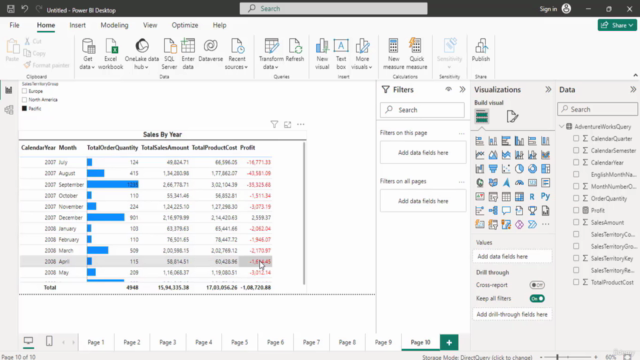The width and height of the screenshot is (640, 360).
Task: Click Focus mode icon on the table visual
Action: (x=287, y=124)
